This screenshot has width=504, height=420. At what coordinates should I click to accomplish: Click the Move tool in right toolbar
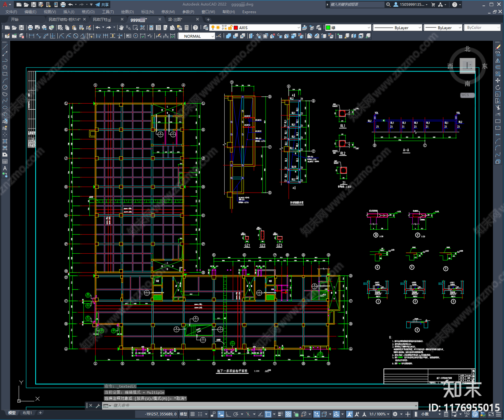point(498,81)
